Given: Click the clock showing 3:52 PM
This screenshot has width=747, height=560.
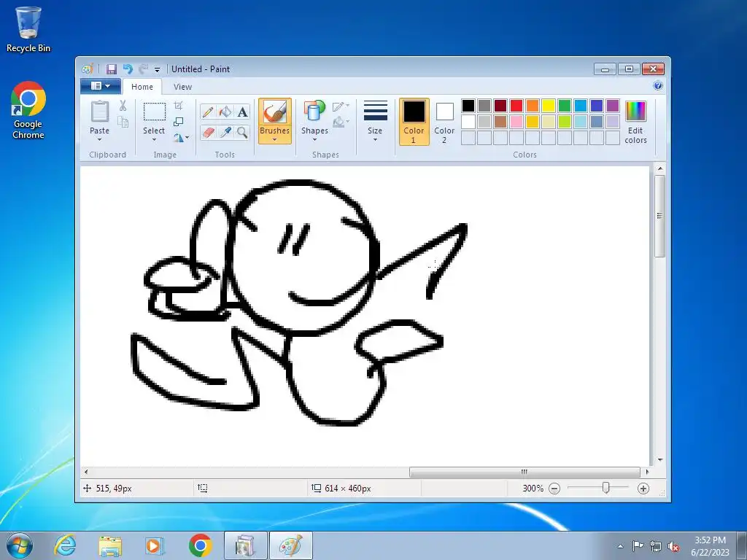Looking at the screenshot, I should tap(710, 540).
